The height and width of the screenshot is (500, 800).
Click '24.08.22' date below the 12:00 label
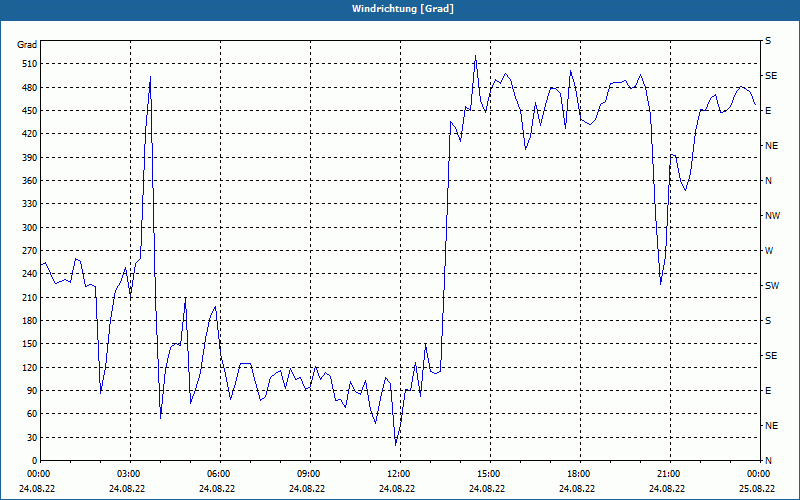pos(397,489)
